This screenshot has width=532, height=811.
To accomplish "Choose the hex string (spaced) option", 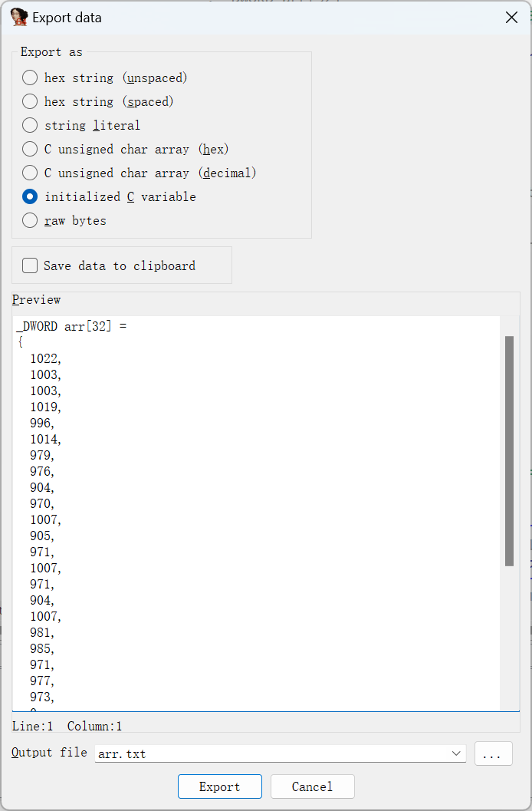I will 29,101.
